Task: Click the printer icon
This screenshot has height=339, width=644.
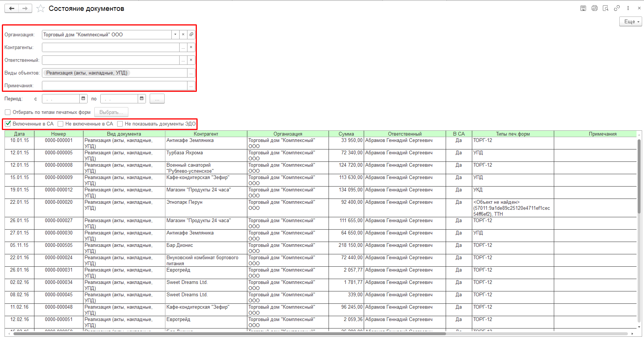Action: [x=594, y=8]
